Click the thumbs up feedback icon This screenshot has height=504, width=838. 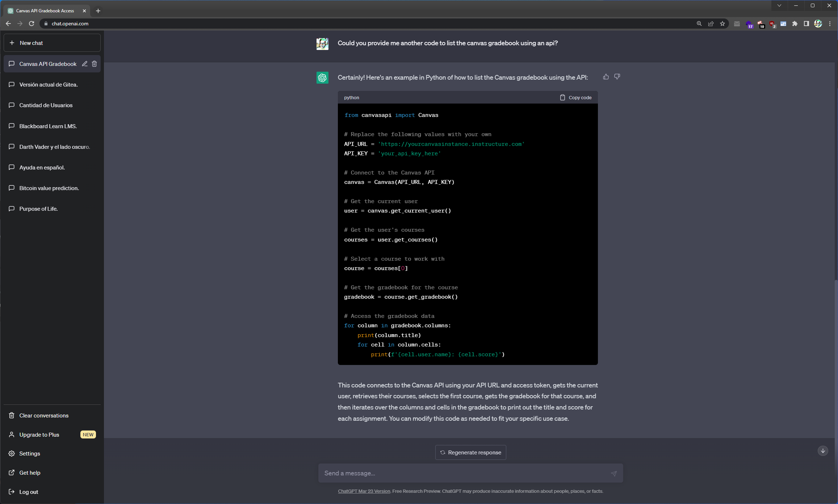[606, 77]
